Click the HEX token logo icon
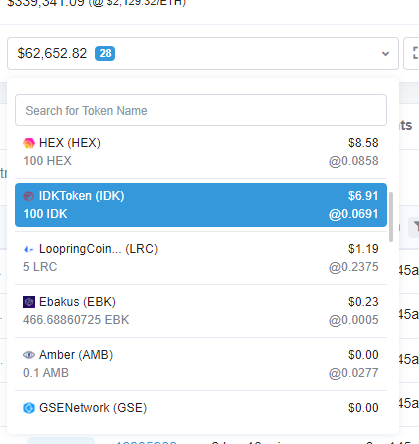This screenshot has height=444, width=419. [x=29, y=143]
